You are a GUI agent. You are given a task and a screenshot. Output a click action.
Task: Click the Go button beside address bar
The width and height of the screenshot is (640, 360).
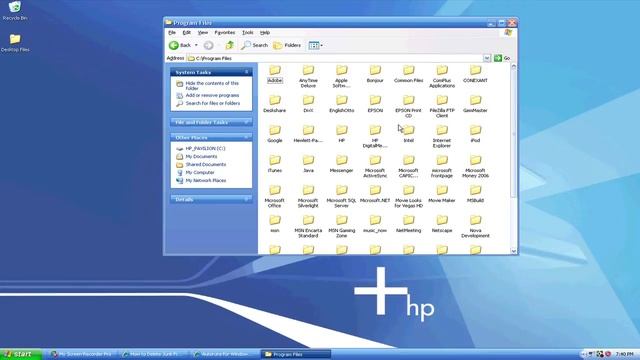tap(502, 58)
